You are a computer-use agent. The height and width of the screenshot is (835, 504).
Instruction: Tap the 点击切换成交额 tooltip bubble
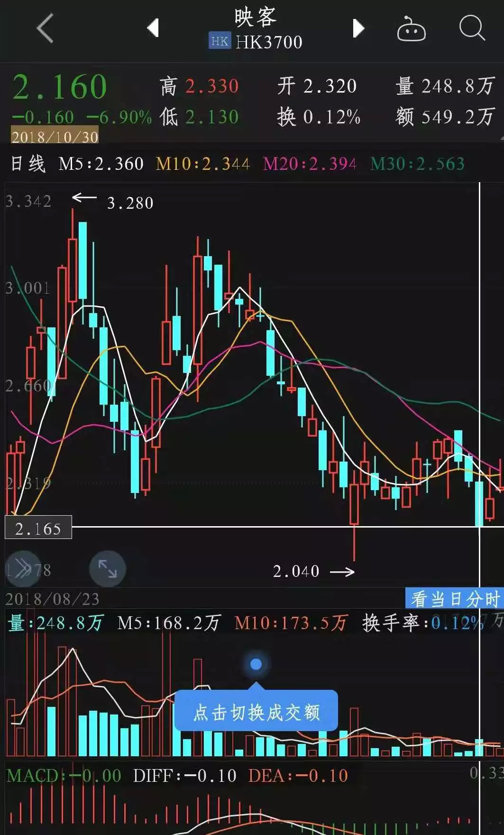(256, 712)
